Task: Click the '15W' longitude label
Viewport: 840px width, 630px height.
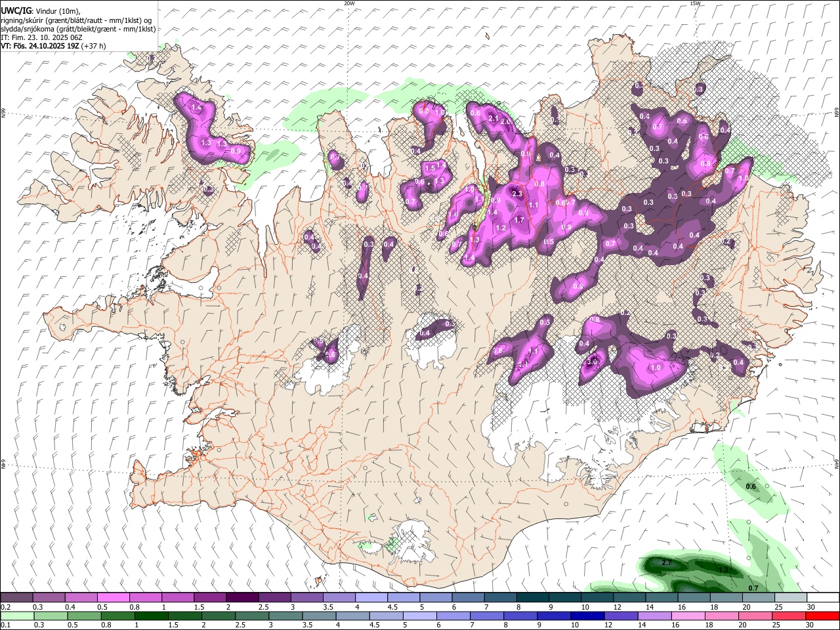Action: coord(695,3)
